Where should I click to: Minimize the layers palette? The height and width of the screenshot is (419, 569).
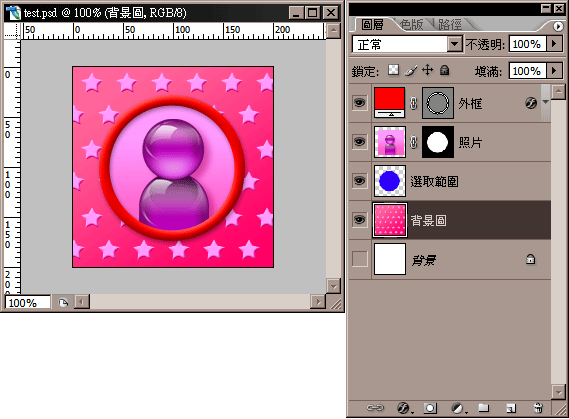pyautogui.click(x=545, y=8)
